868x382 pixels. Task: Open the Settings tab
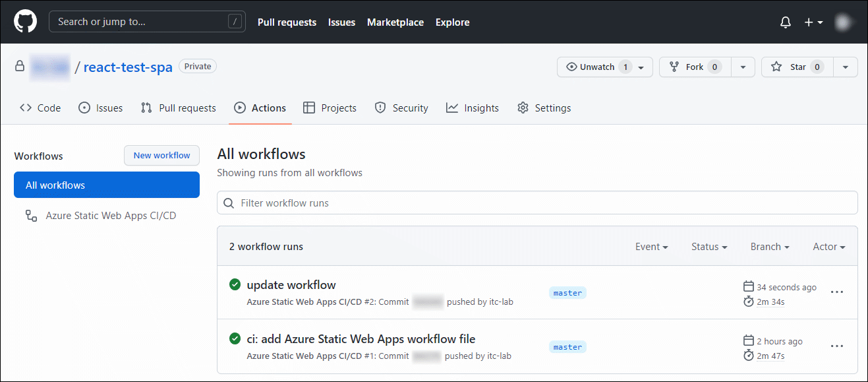tap(544, 108)
